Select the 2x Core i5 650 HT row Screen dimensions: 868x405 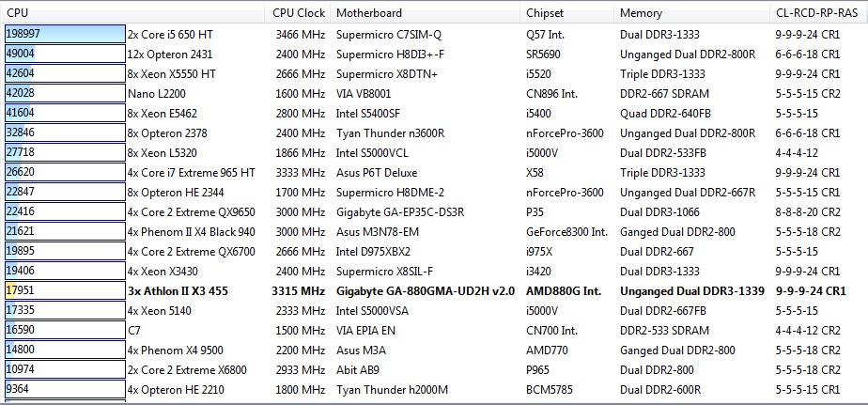(172, 34)
